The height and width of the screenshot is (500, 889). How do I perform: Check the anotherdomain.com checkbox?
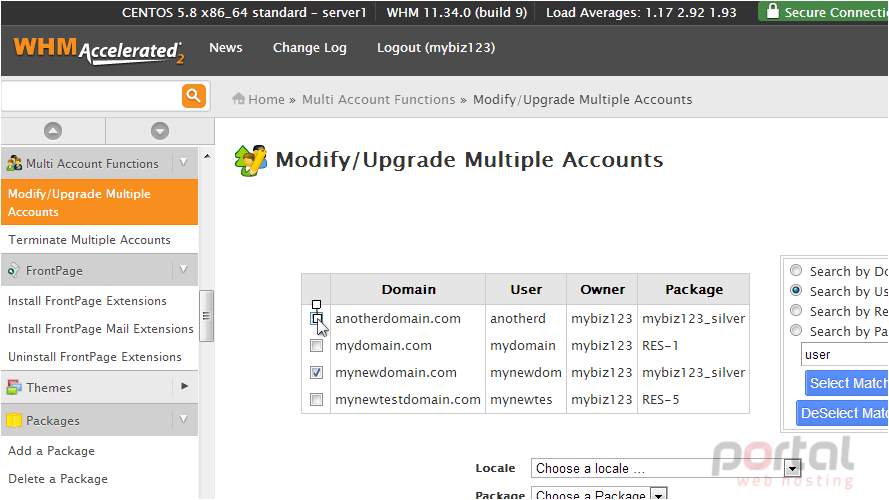(x=316, y=319)
